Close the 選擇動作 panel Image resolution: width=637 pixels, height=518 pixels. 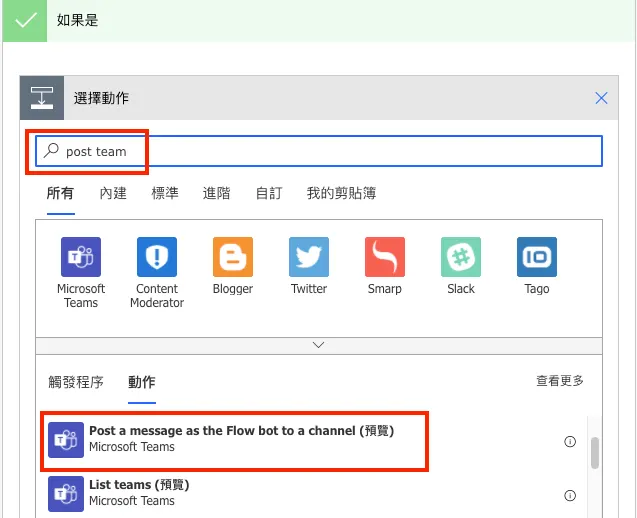tap(601, 98)
